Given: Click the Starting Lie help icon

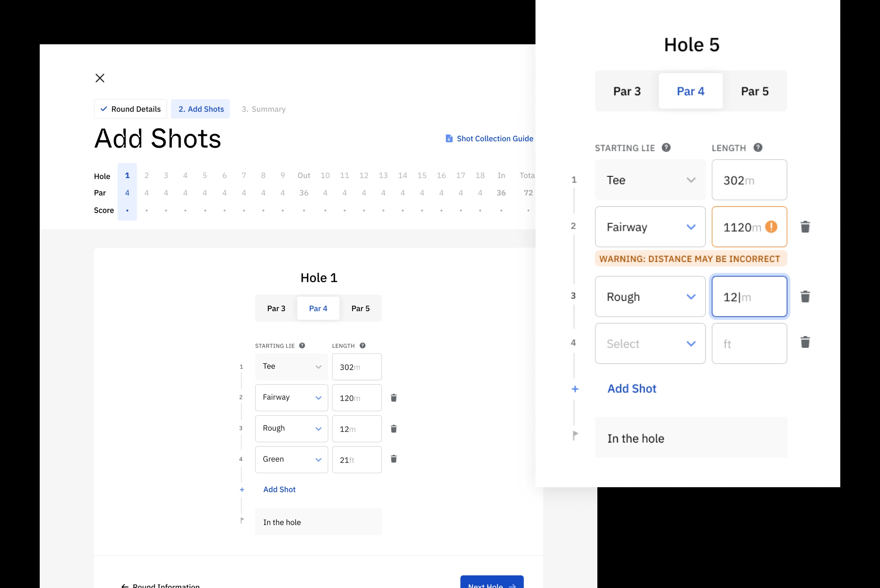Looking at the screenshot, I should click(301, 346).
